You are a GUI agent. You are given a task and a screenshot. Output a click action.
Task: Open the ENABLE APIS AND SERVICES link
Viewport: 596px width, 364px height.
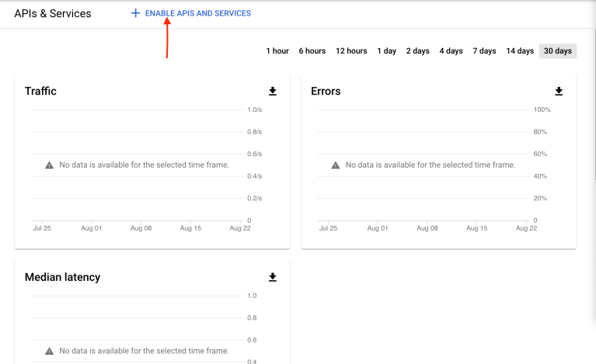197,13
